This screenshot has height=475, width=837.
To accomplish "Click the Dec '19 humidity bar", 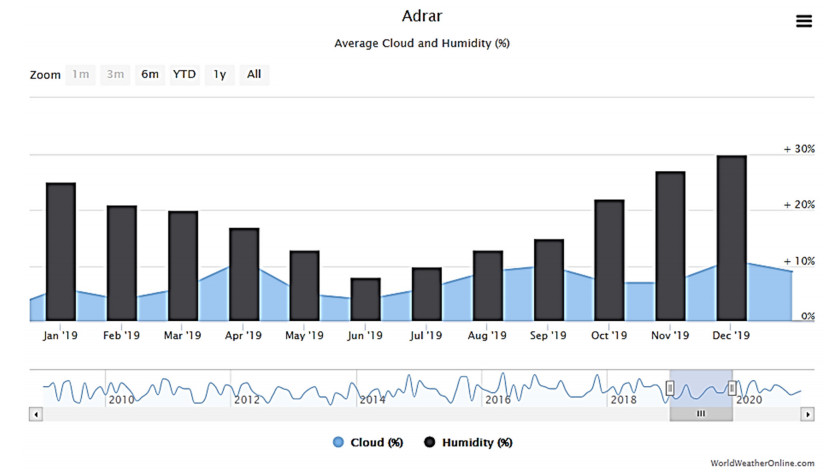I will (731, 239).
